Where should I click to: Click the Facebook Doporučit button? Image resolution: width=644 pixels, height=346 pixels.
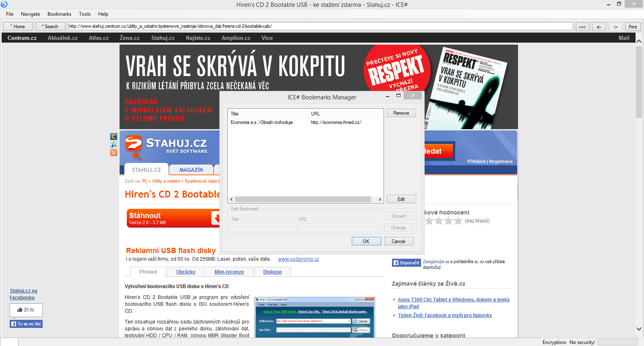(407, 263)
